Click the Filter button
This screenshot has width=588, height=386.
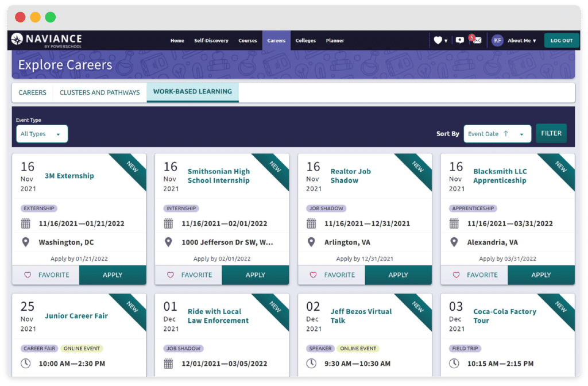(x=551, y=133)
